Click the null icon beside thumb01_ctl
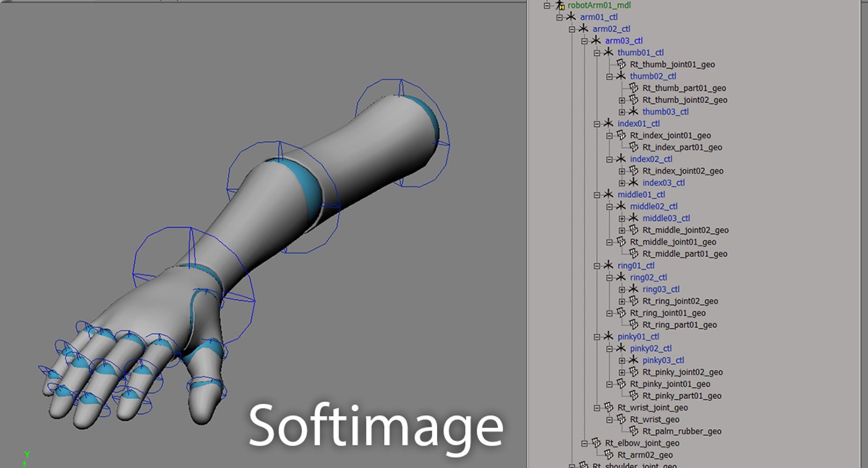Screen dimensions: 868x468 click(x=609, y=52)
